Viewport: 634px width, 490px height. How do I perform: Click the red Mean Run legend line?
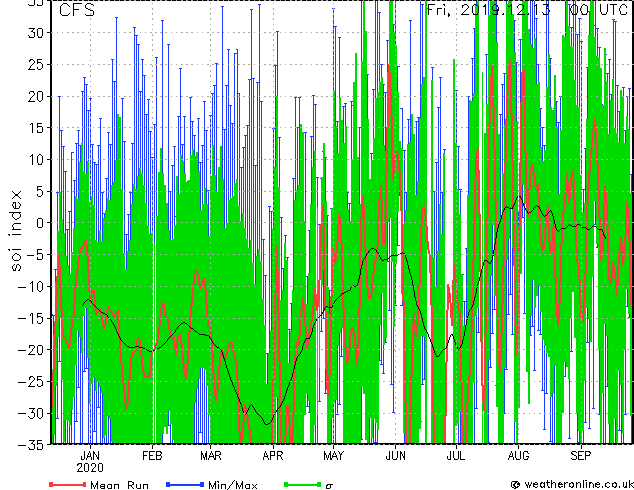pos(68,484)
